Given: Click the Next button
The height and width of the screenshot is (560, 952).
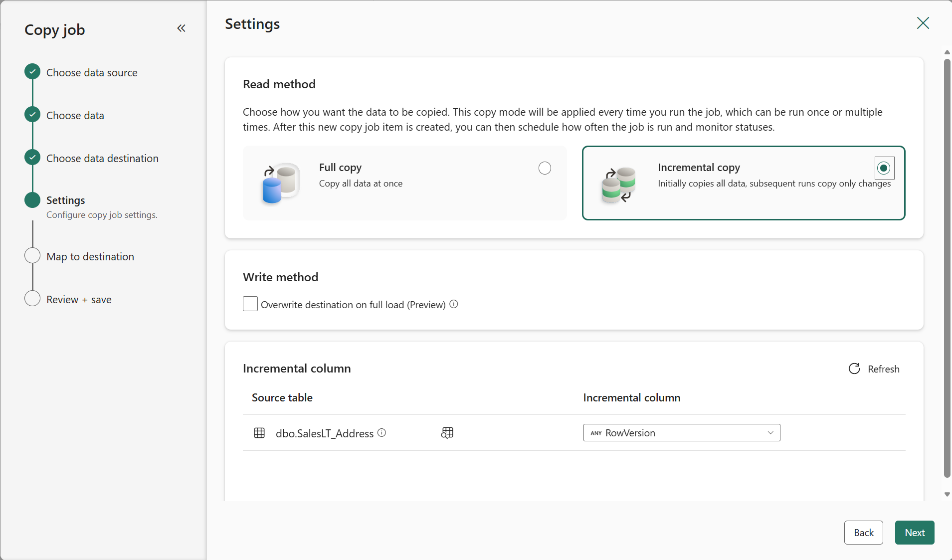Looking at the screenshot, I should pos(914,533).
